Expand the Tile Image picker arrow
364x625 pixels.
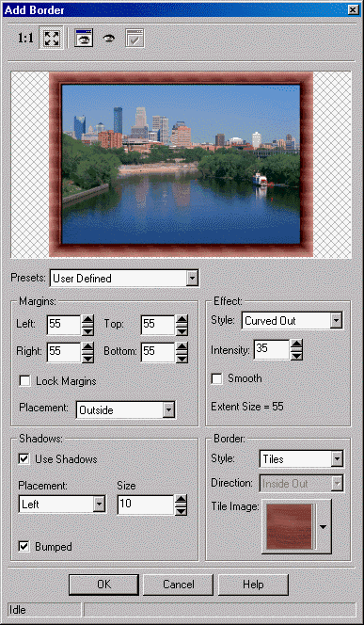tap(324, 526)
